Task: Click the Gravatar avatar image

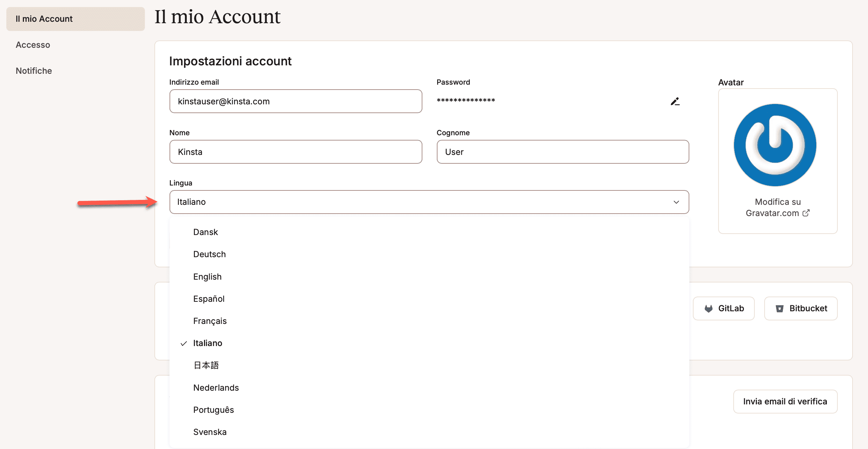Action: pos(775,145)
